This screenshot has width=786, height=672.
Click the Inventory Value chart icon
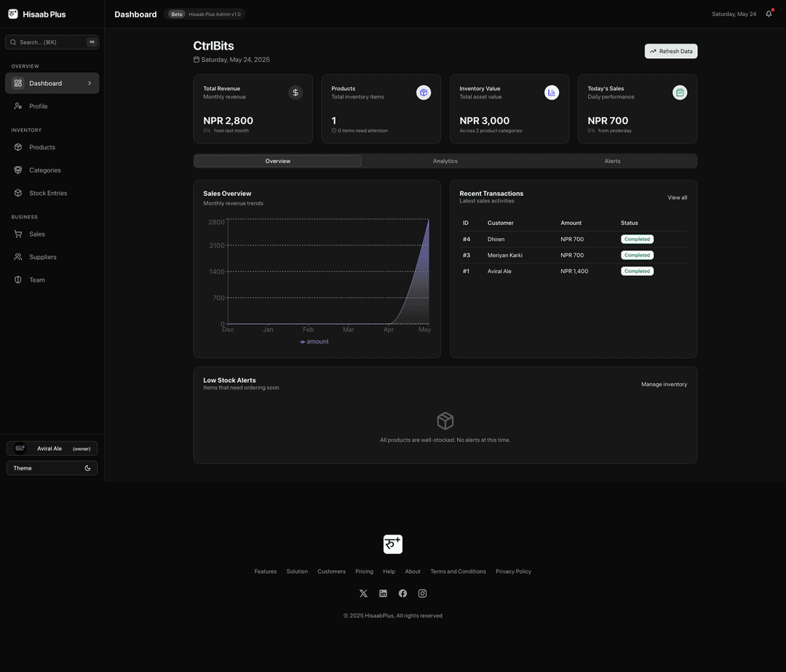coord(552,92)
